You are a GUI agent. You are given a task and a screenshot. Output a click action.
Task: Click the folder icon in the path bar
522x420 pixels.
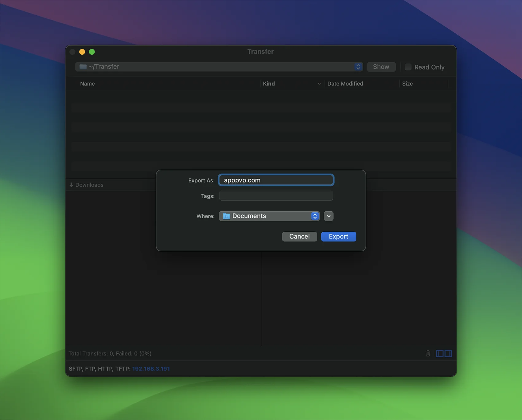point(83,67)
